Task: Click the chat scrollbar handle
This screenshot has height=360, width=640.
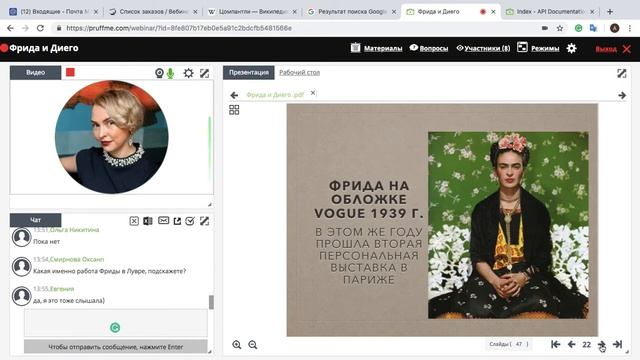Action: click(x=211, y=302)
